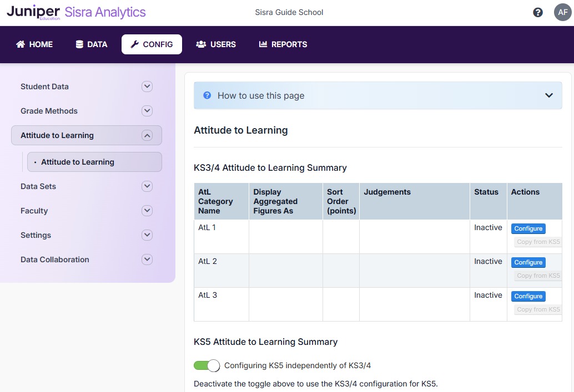Expand the Student Data sidebar section

(147, 86)
